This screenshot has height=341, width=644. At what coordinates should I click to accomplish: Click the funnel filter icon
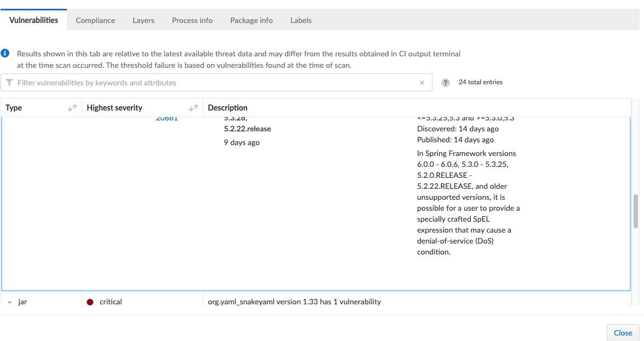click(9, 83)
